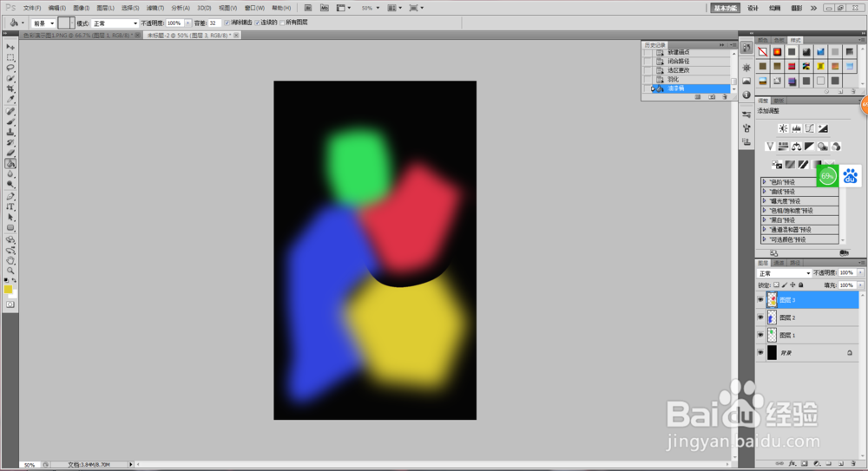868x471 pixels.
Task: Select the Eyedropper tool
Action: 10,100
